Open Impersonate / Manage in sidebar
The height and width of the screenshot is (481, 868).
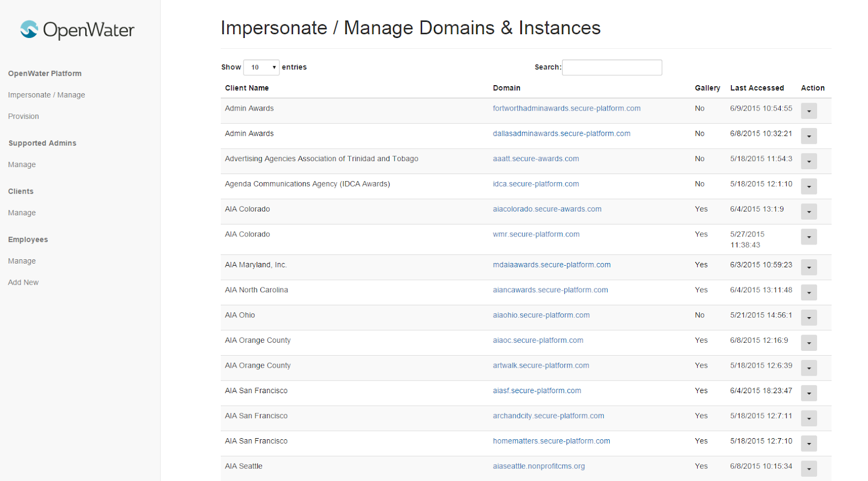tap(47, 95)
